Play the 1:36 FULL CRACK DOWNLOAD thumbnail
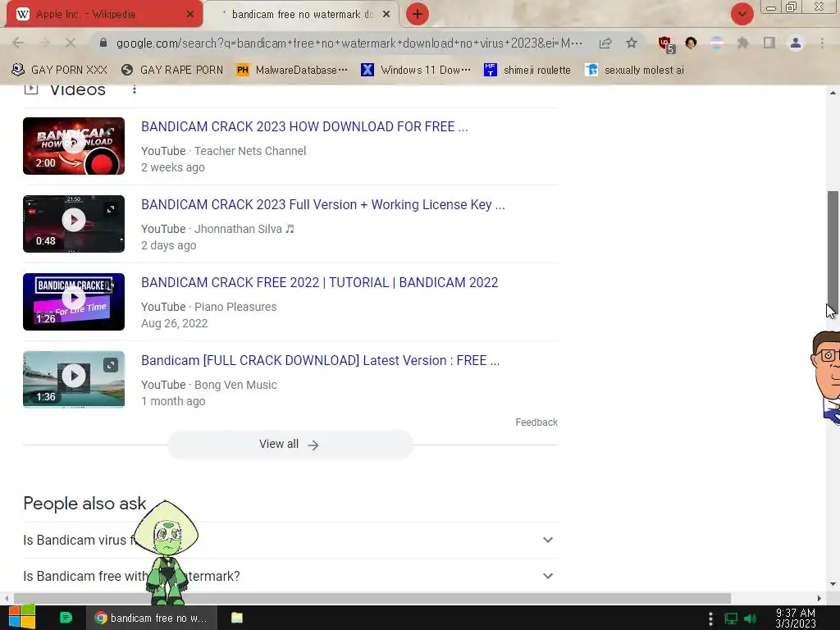This screenshot has width=840, height=630. 74,379
